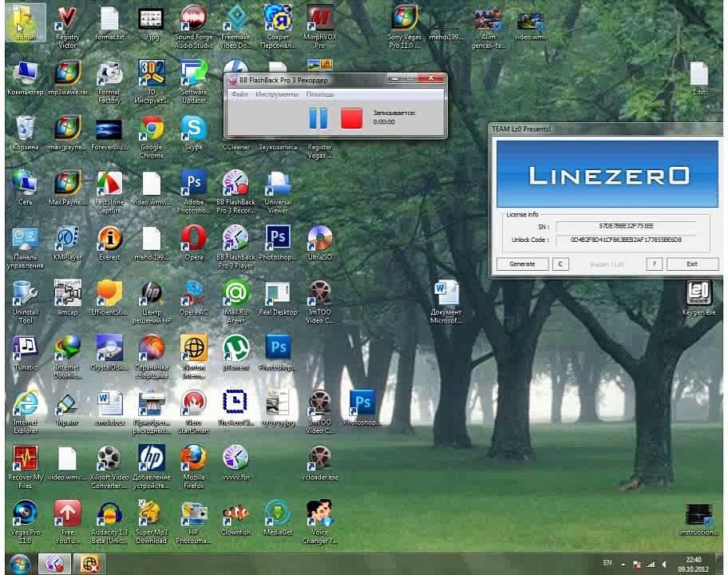The width and height of the screenshot is (728, 575).
Task: Open the Файл menu in recorder
Action: 239,94
